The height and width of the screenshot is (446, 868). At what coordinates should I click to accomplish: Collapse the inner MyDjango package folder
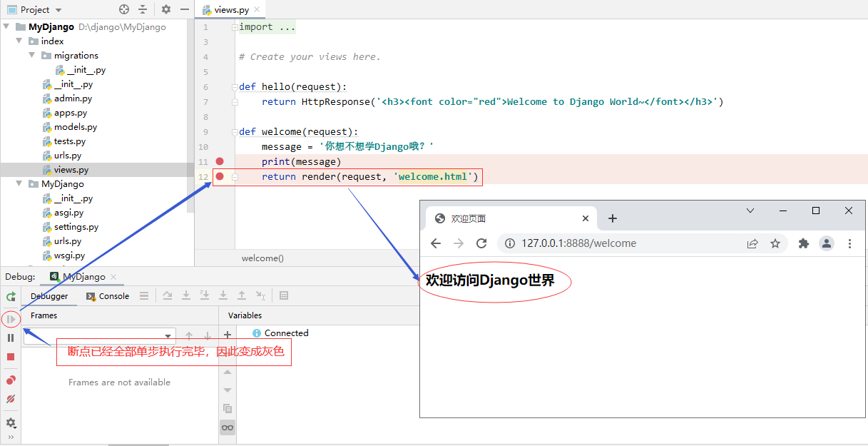[19, 183]
